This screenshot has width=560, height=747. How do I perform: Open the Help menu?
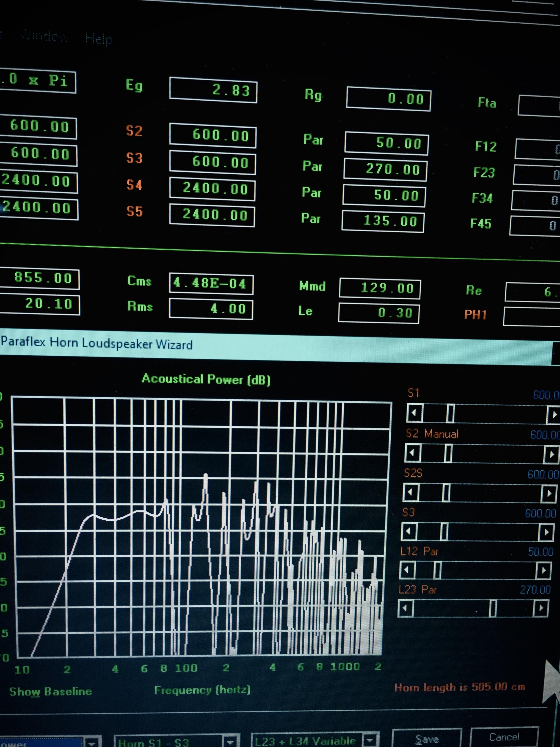99,39
